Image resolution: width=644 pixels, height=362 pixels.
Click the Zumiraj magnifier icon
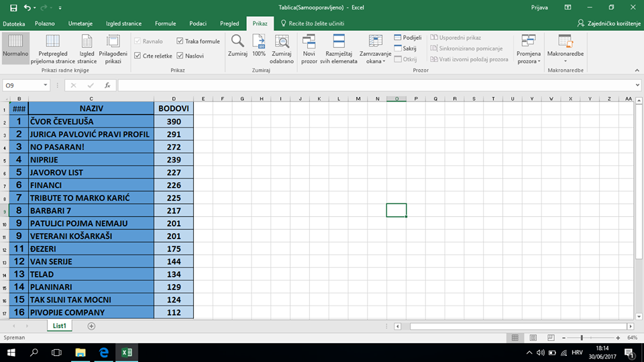click(237, 42)
